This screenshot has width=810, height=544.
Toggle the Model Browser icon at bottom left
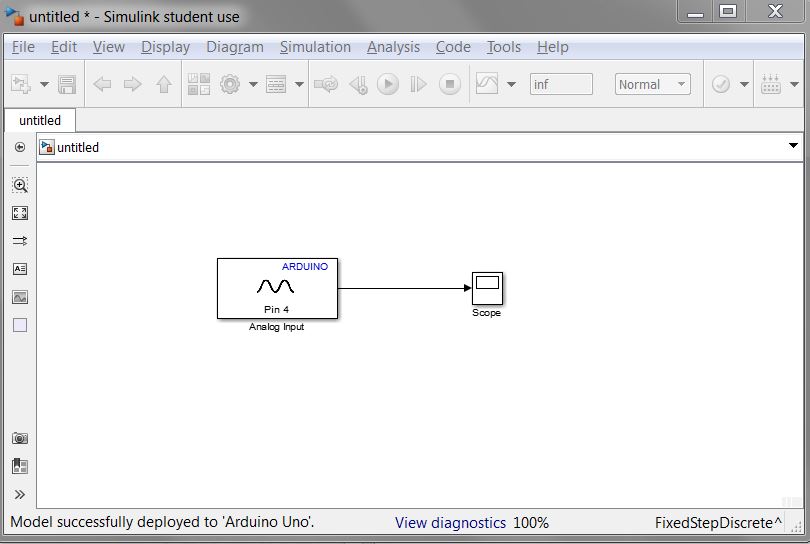point(20,466)
